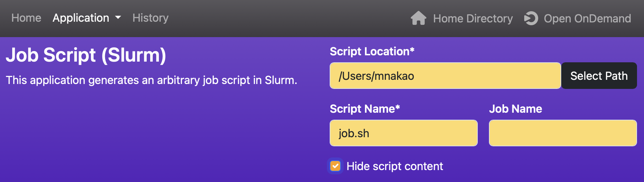This screenshot has height=182, width=644.
Task: Focus the empty Job Name field
Action: tap(563, 133)
